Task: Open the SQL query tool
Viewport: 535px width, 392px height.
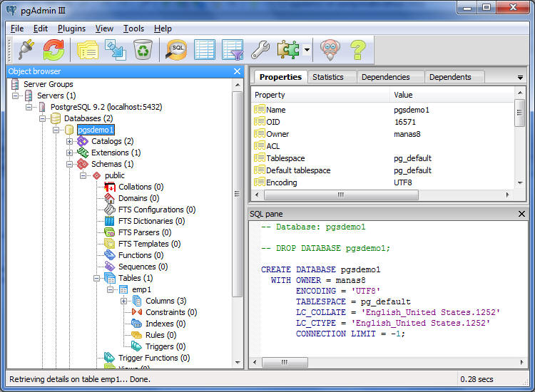Action: pyautogui.click(x=176, y=50)
